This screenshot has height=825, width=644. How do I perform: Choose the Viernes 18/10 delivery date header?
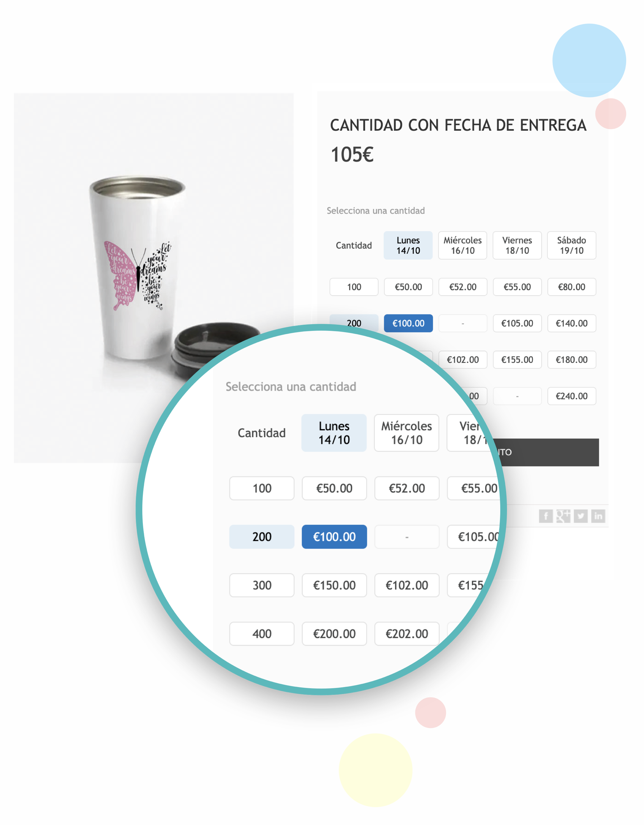(x=517, y=245)
